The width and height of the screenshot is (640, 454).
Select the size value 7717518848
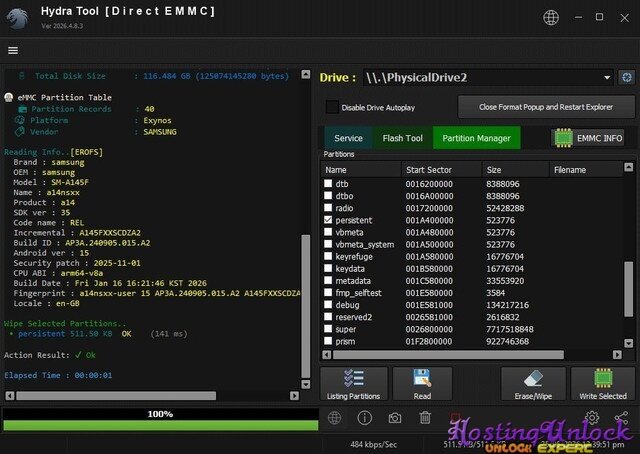(x=509, y=329)
